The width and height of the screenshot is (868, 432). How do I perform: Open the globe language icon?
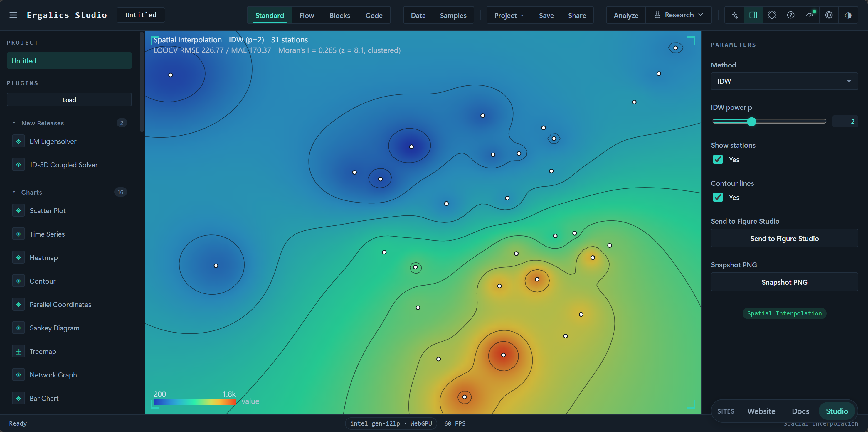click(x=829, y=15)
